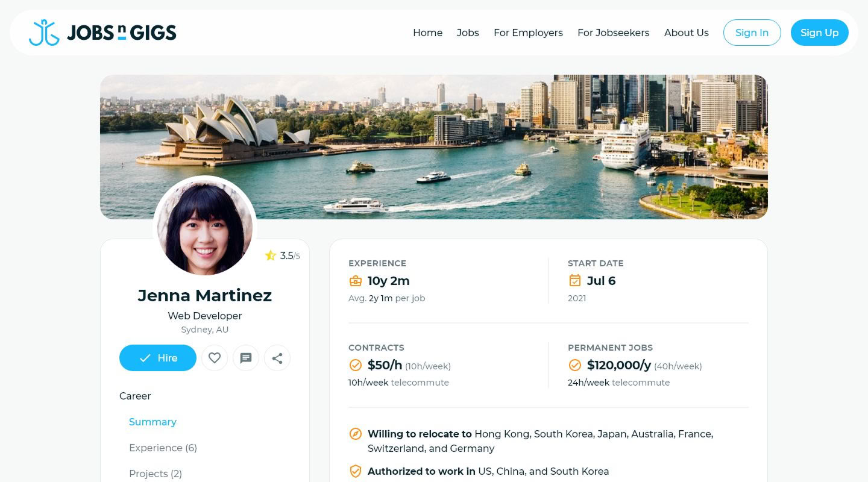Viewport: 868px width, 482px height.
Task: Click the Sydney harbour cover image
Action: [434, 147]
